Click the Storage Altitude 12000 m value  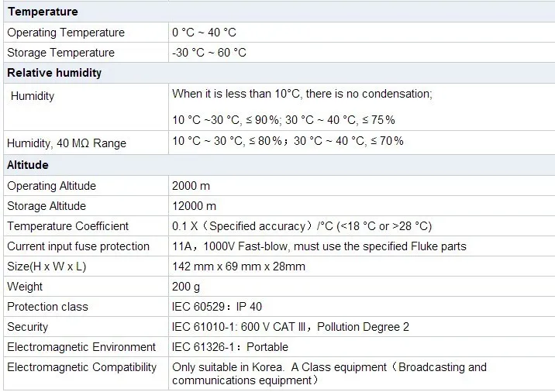click(194, 206)
